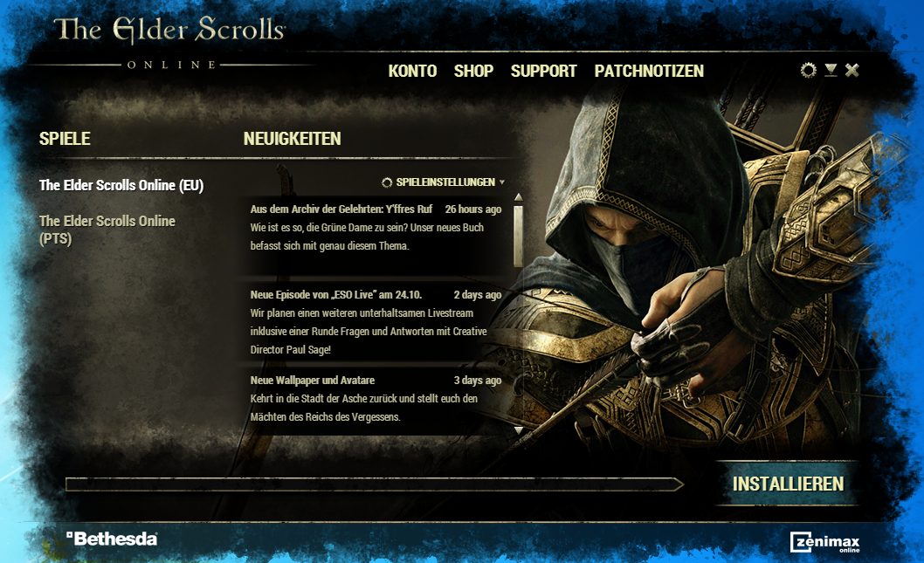Open news article Y'ffres Ruf
Viewport: 924px width, 563px height.
[376, 227]
